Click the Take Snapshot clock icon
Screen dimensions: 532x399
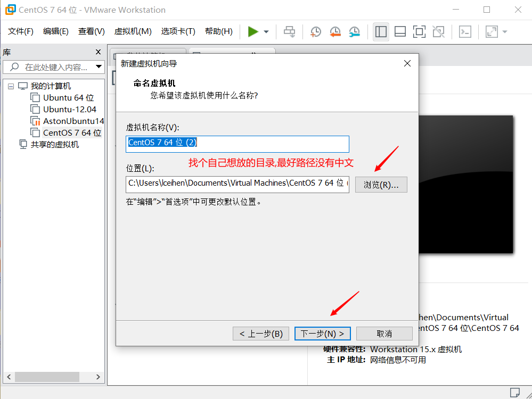316,32
